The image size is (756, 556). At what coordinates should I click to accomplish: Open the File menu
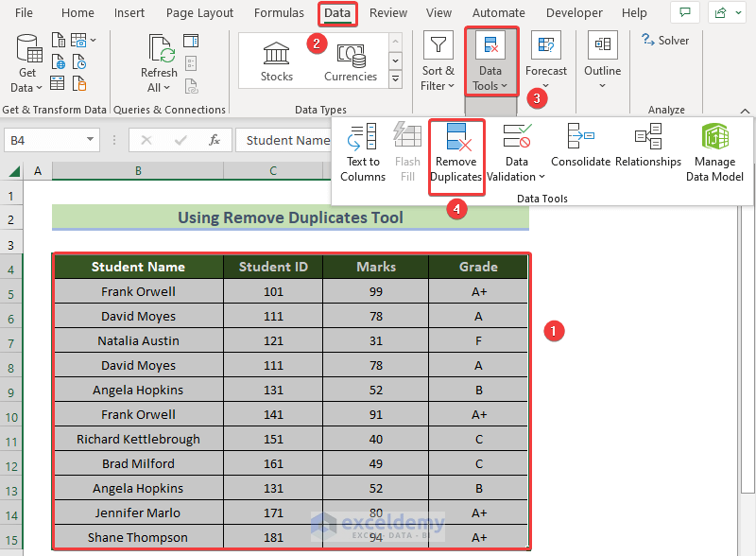[25, 13]
